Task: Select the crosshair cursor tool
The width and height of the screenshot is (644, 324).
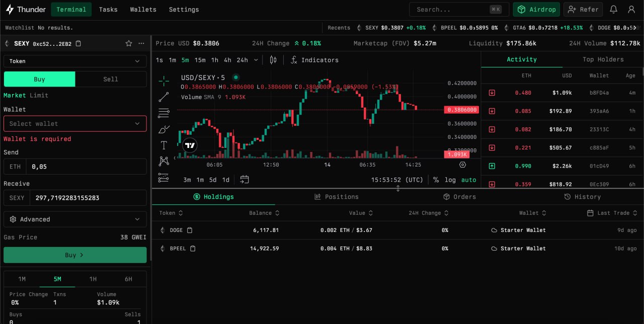Action: click(164, 80)
